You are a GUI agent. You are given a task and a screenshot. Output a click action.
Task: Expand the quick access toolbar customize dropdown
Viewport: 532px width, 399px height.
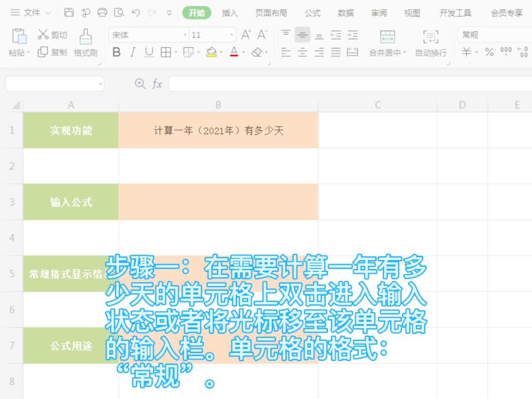tap(169, 13)
